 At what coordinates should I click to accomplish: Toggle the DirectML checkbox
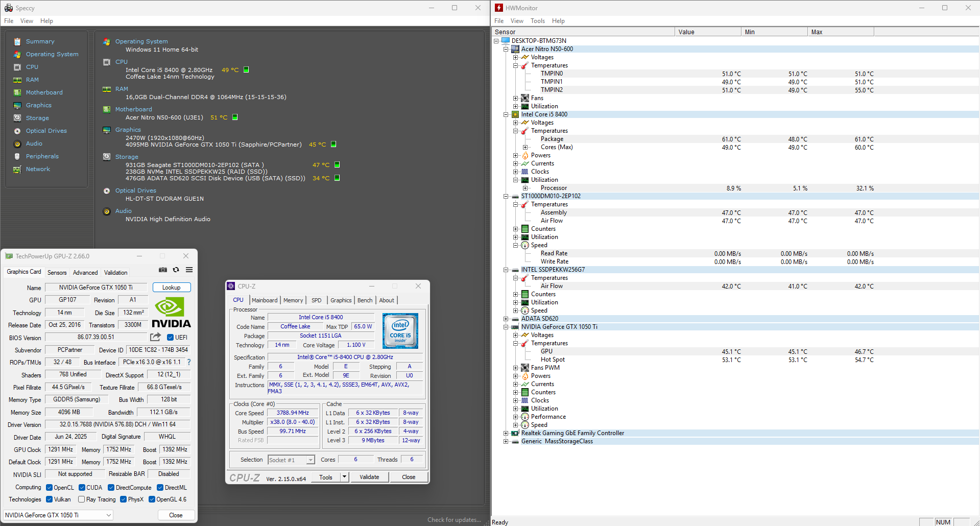160,488
